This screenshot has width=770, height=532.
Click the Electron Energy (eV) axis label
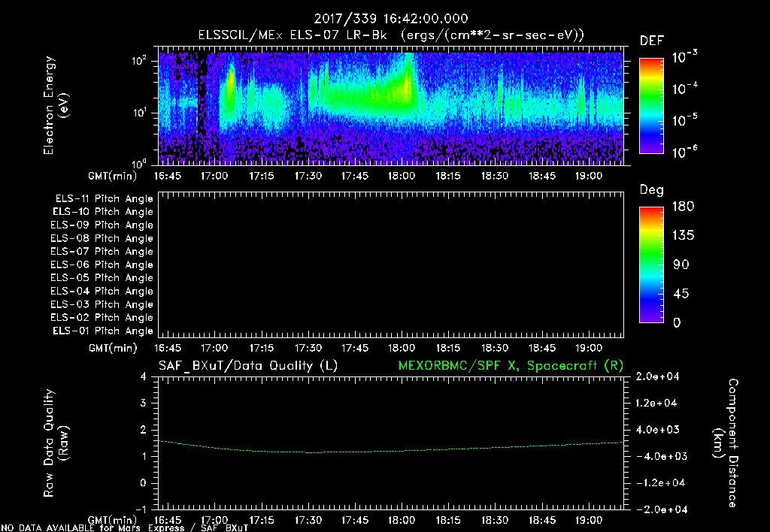(x=56, y=105)
